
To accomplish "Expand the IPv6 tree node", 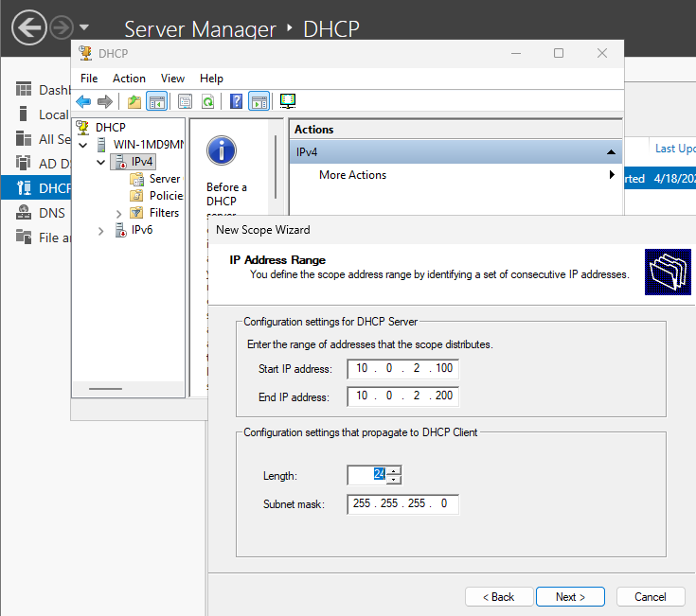I will [x=100, y=231].
